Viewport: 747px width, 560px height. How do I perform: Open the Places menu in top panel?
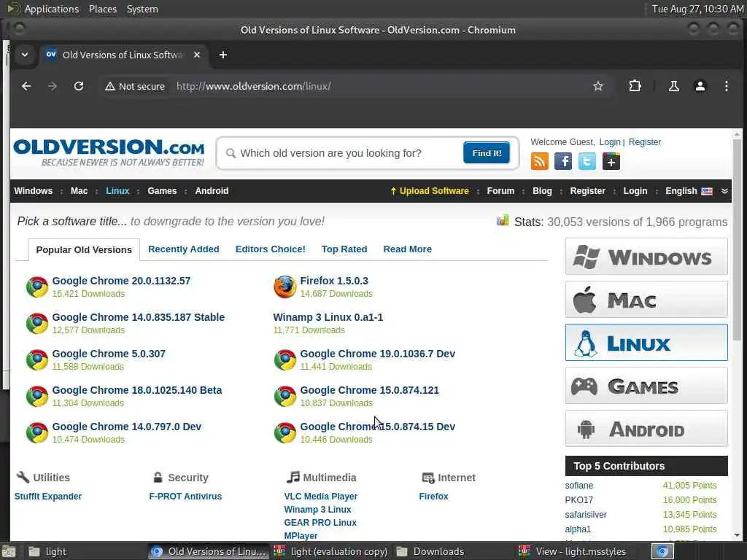[102, 9]
